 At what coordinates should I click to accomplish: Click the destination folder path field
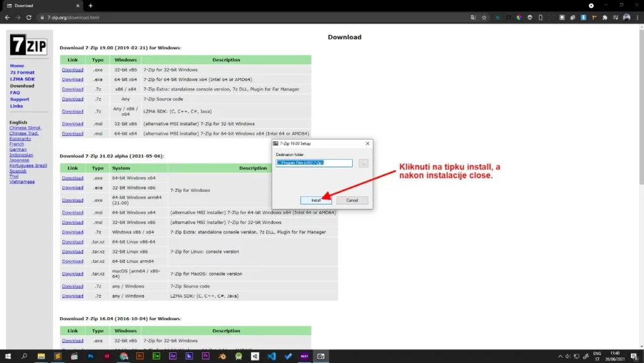[x=314, y=163]
